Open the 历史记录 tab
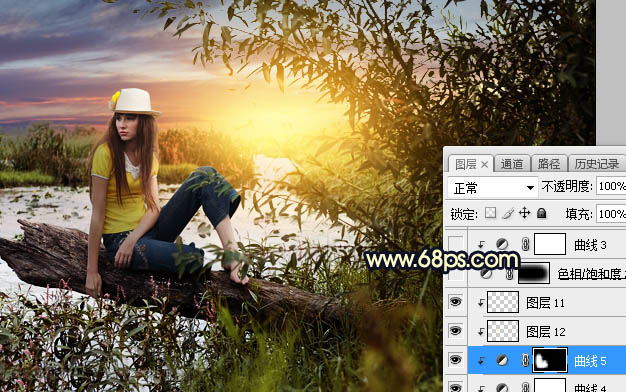 tap(596, 164)
